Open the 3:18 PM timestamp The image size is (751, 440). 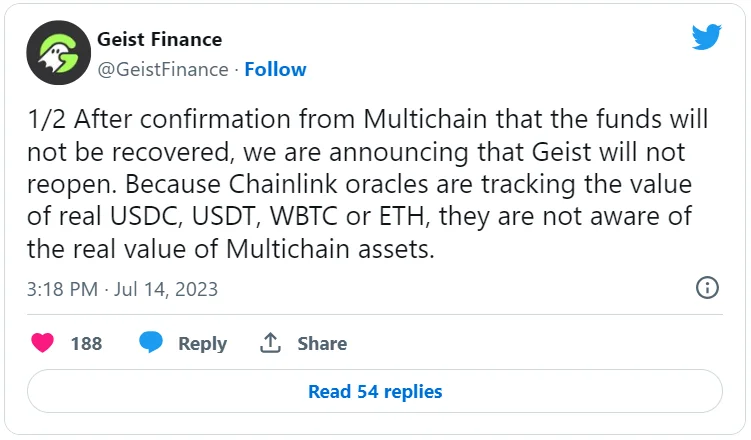click(62, 290)
